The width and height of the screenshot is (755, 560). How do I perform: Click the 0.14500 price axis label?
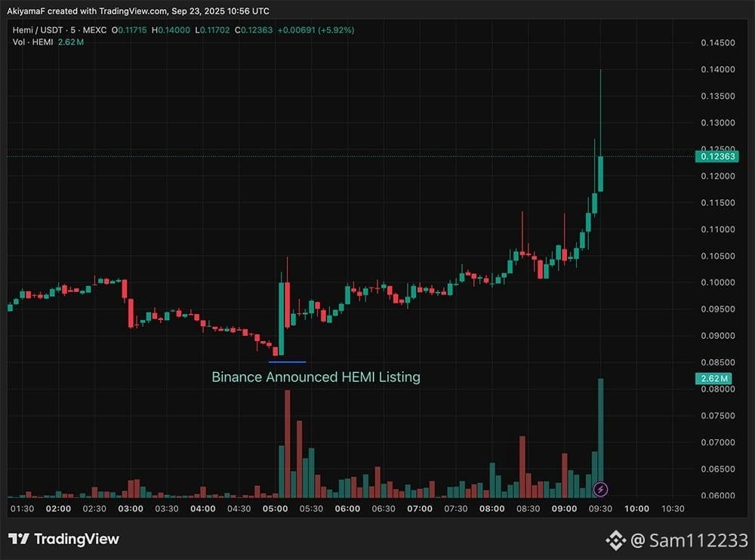[717, 43]
